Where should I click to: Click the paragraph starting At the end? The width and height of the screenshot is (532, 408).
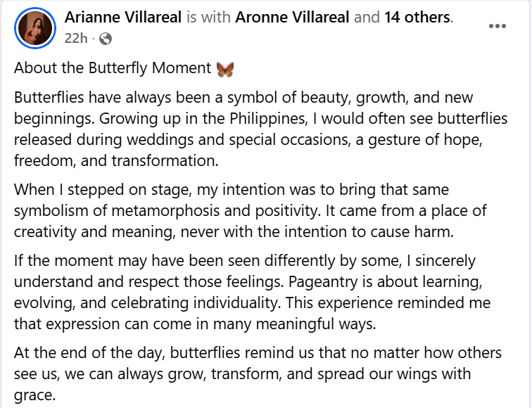coord(258,374)
